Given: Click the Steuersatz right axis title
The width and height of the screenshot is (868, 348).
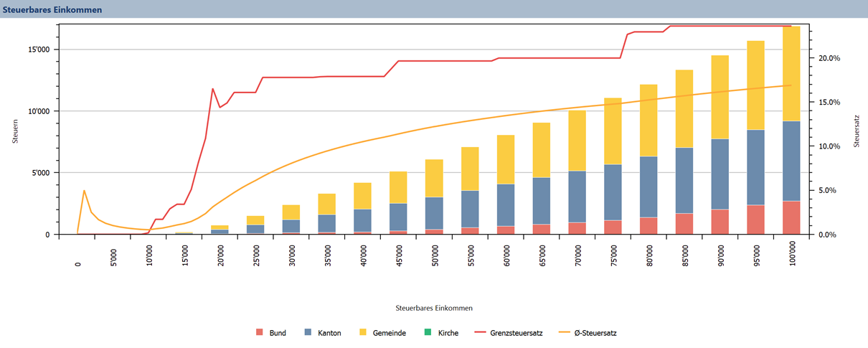Looking at the screenshot, I should (x=856, y=131).
